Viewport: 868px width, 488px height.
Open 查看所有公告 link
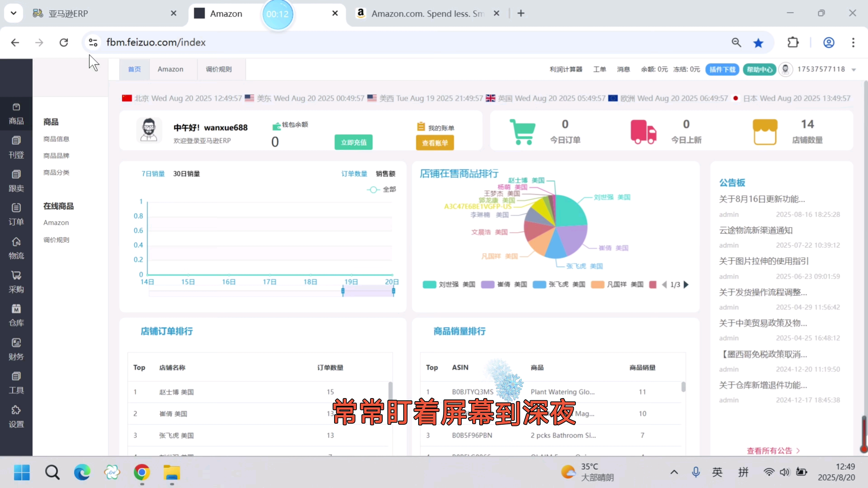tap(773, 451)
